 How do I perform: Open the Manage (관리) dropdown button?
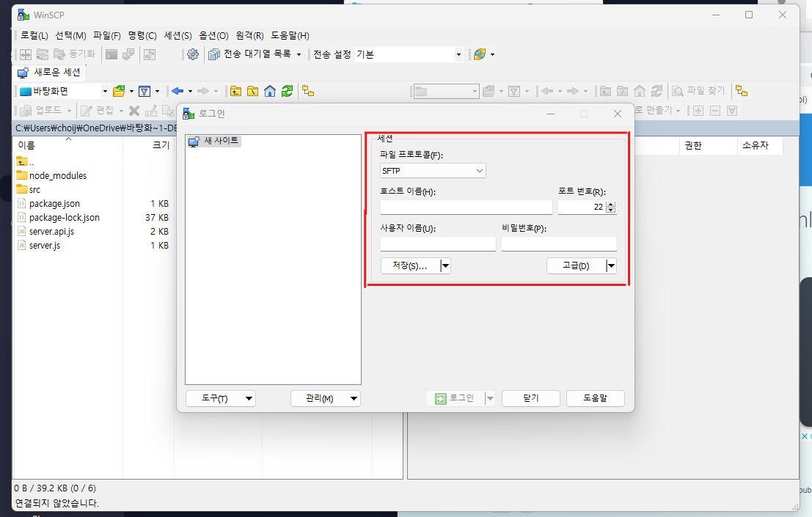(326, 398)
